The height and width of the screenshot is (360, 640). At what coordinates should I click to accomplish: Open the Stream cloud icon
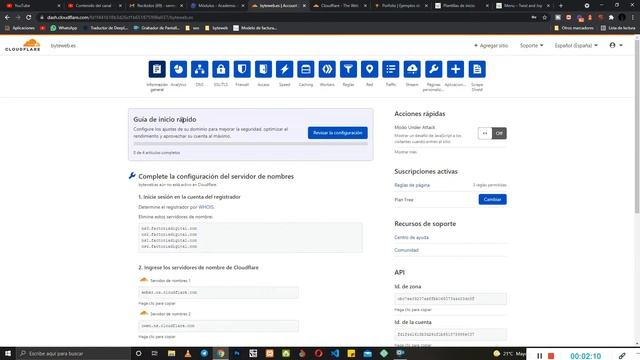point(412,69)
